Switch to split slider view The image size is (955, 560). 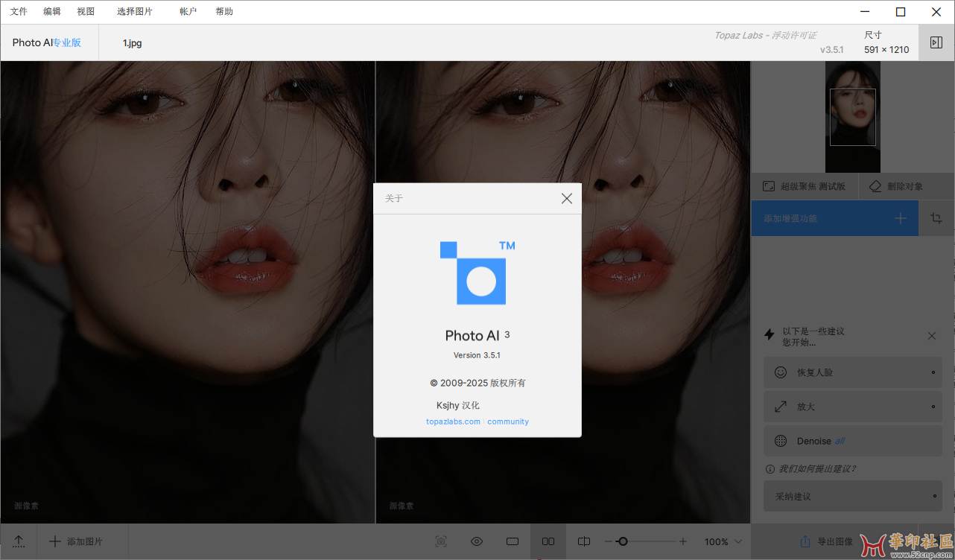click(x=584, y=541)
